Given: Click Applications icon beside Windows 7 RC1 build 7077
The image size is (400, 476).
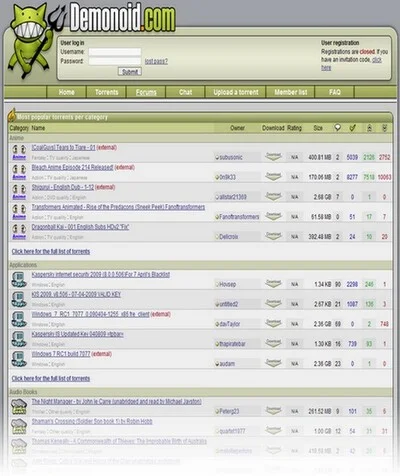Looking at the screenshot, I should [19, 359].
